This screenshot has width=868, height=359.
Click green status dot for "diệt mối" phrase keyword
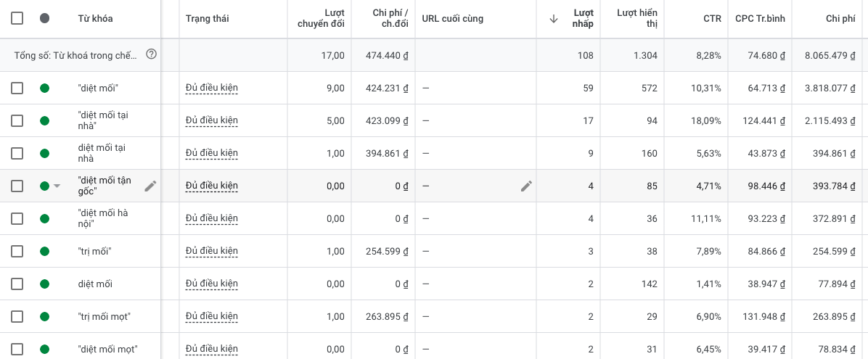point(45,88)
